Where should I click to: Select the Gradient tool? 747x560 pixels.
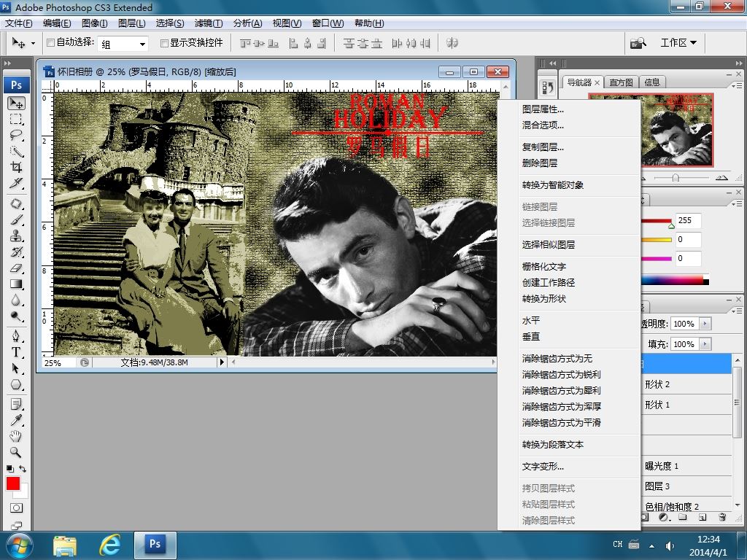pyautogui.click(x=16, y=284)
